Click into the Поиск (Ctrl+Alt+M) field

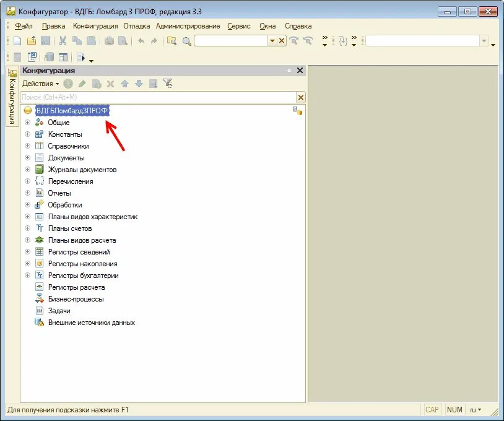pos(159,97)
